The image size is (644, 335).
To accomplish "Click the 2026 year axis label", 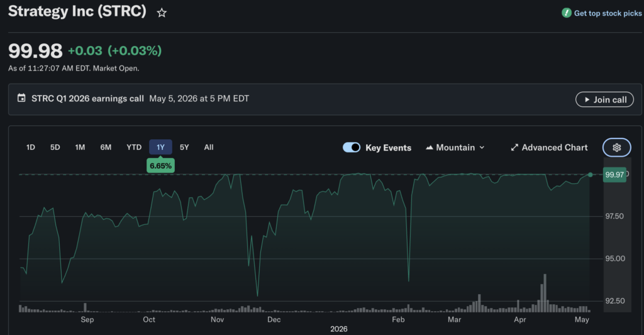I will 339,329.
